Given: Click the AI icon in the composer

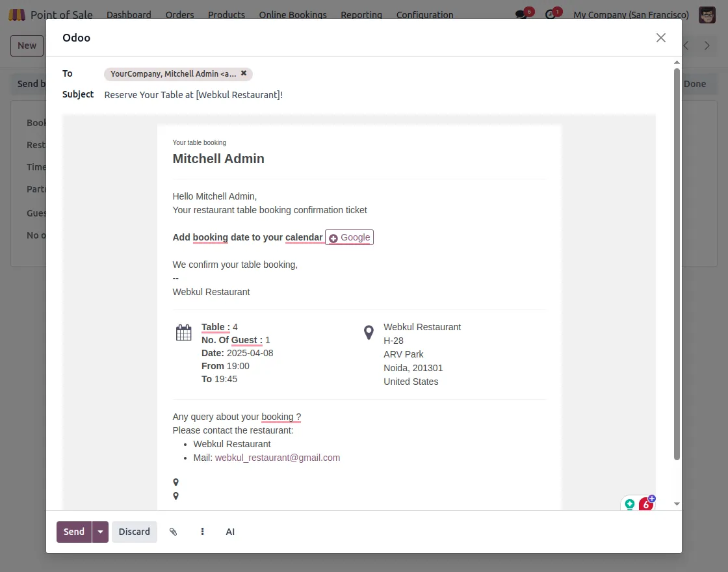Looking at the screenshot, I should tap(229, 532).
